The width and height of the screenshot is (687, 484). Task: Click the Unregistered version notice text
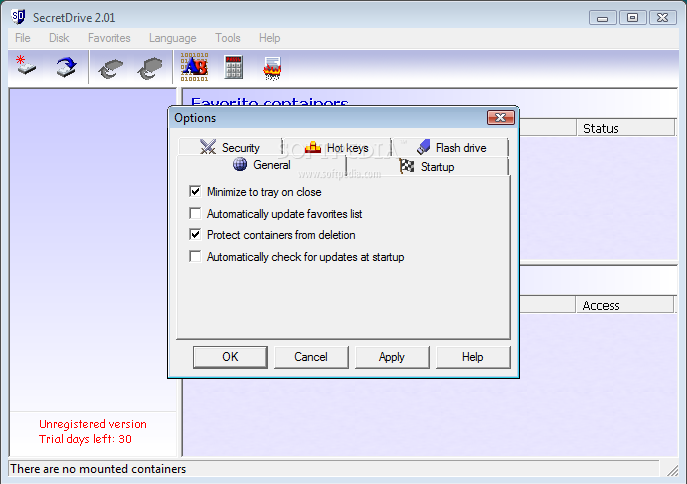point(93,424)
